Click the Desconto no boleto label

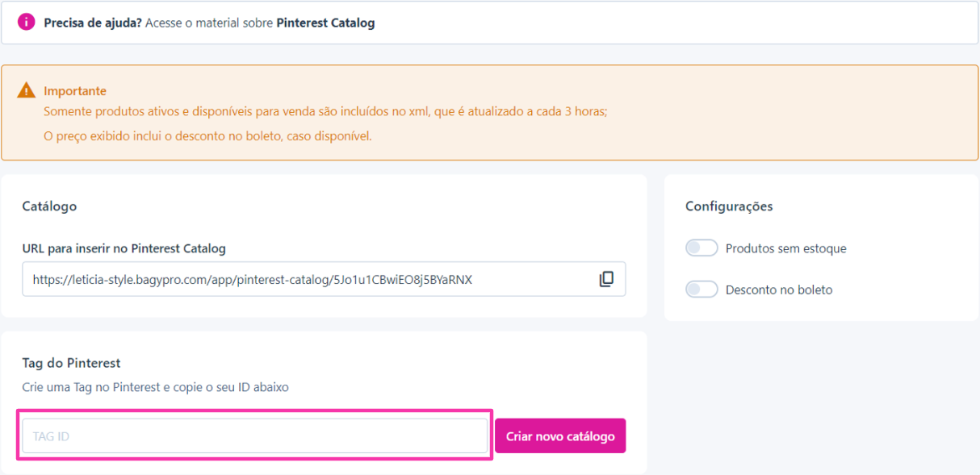pyautogui.click(x=779, y=290)
